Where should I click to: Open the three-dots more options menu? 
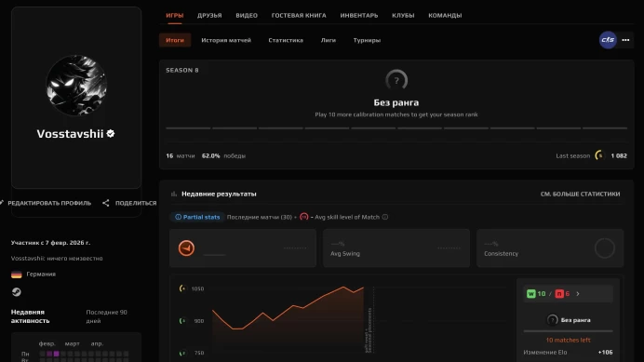625,40
